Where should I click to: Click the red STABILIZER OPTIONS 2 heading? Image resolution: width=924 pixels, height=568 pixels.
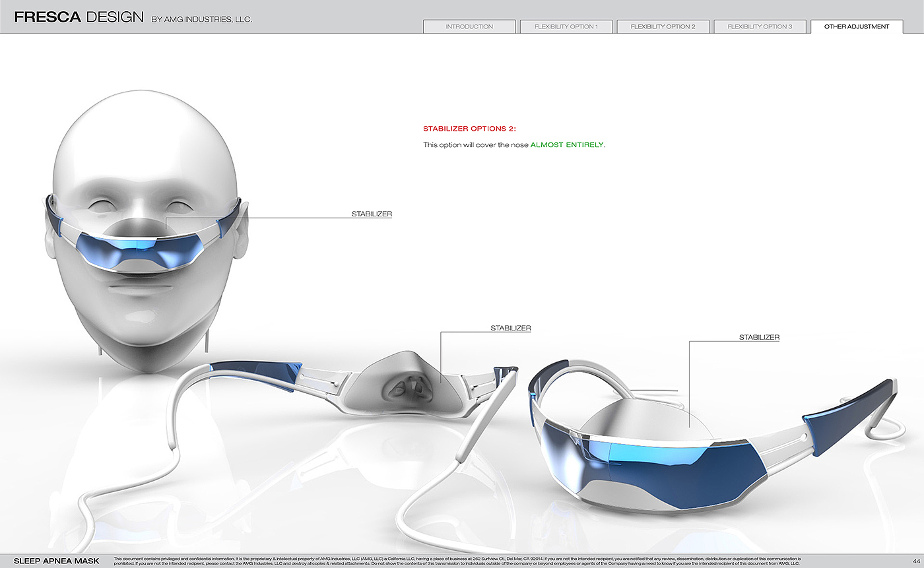coord(469,129)
